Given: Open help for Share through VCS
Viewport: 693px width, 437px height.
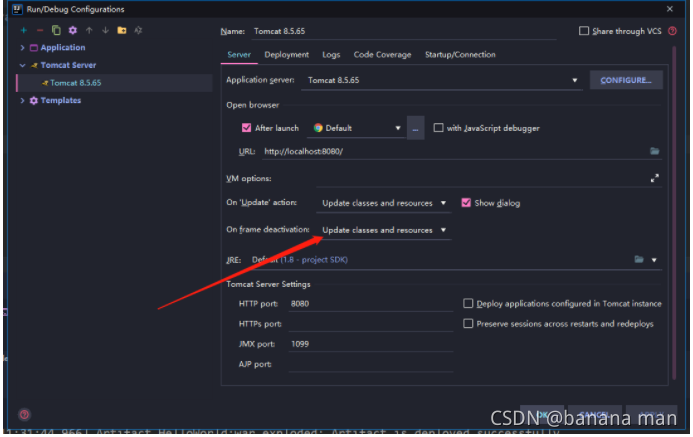Looking at the screenshot, I should pyautogui.click(x=672, y=31).
